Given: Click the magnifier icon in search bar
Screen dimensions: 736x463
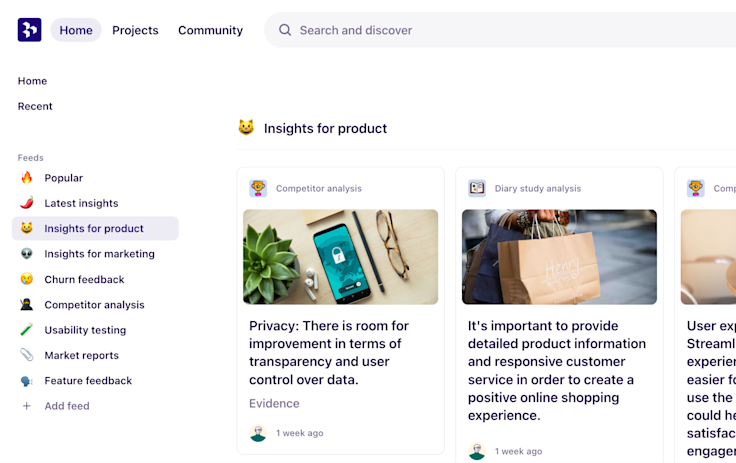Looking at the screenshot, I should (x=285, y=30).
